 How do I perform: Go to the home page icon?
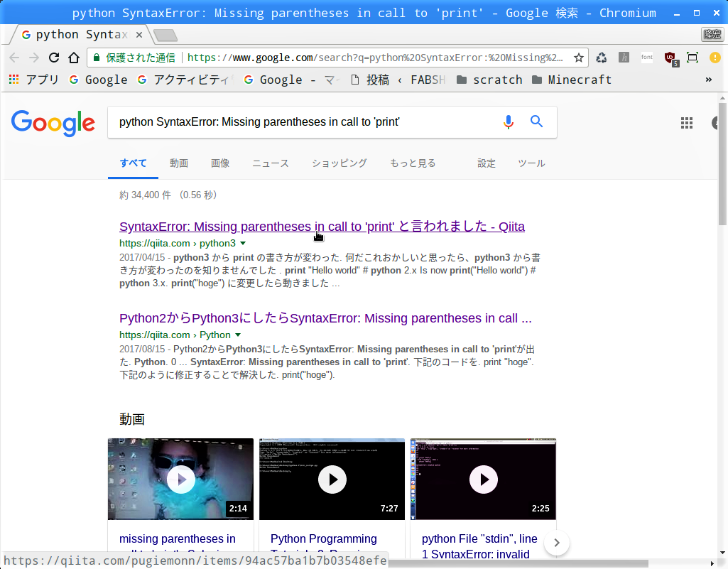pyautogui.click(x=74, y=58)
